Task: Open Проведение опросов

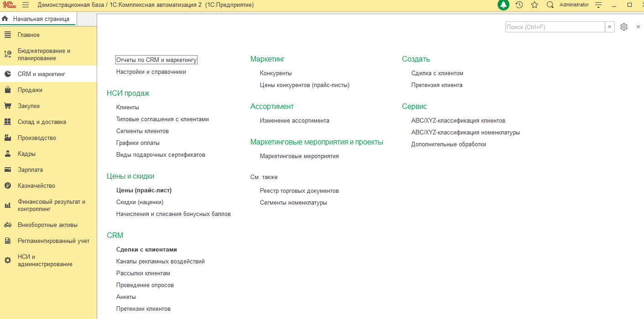Action: coord(145,285)
